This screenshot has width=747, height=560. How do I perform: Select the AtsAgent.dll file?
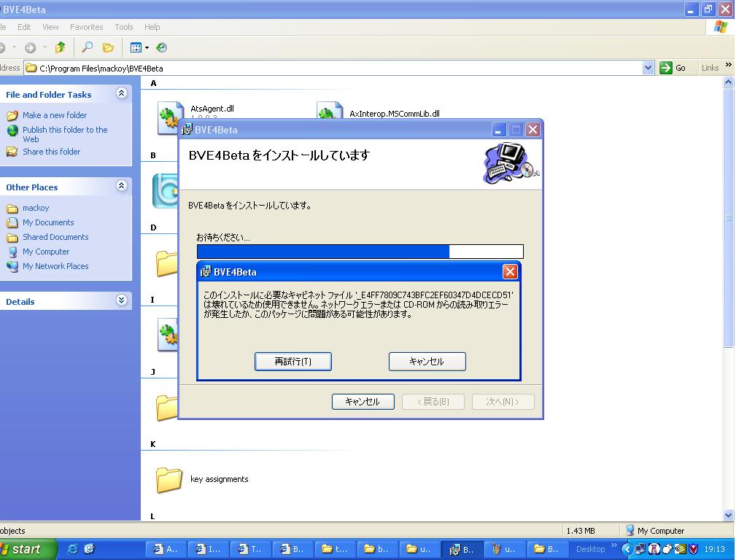[212, 109]
